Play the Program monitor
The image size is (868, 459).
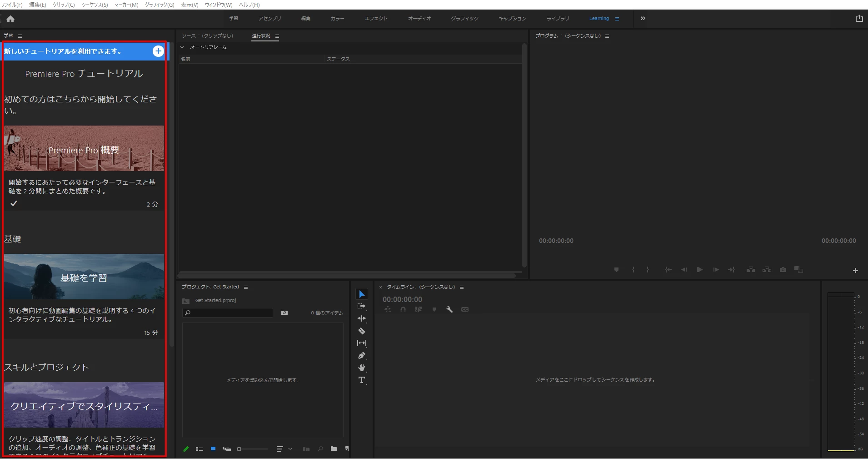pyautogui.click(x=700, y=270)
